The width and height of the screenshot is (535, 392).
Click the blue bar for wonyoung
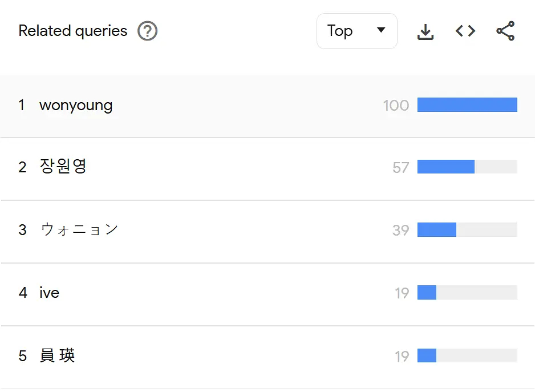467,105
